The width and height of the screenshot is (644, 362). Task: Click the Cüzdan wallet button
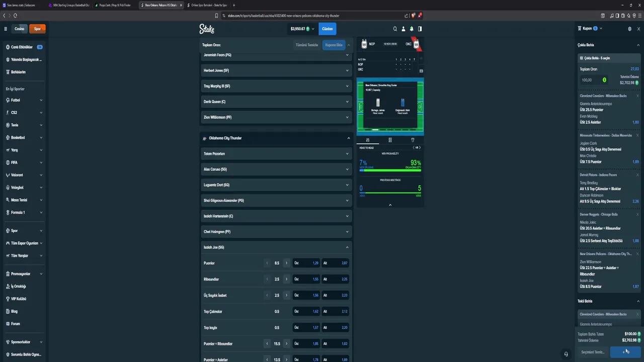327,29
